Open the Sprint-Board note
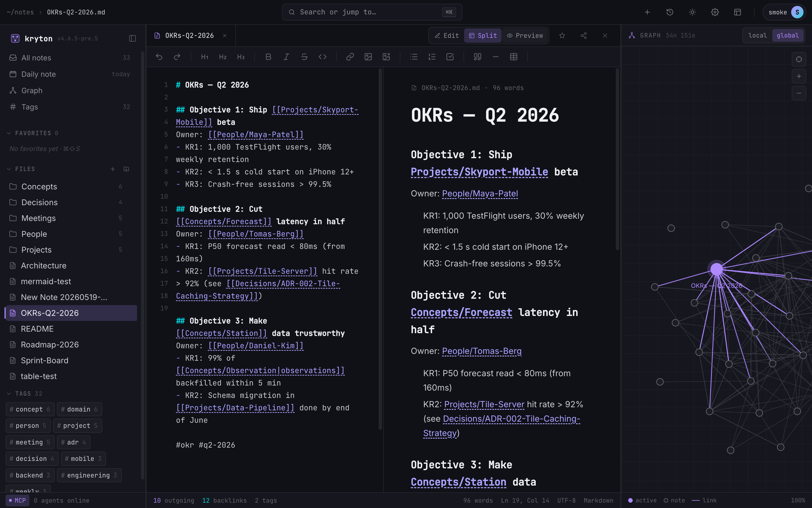The width and height of the screenshot is (812, 508). (71, 360)
